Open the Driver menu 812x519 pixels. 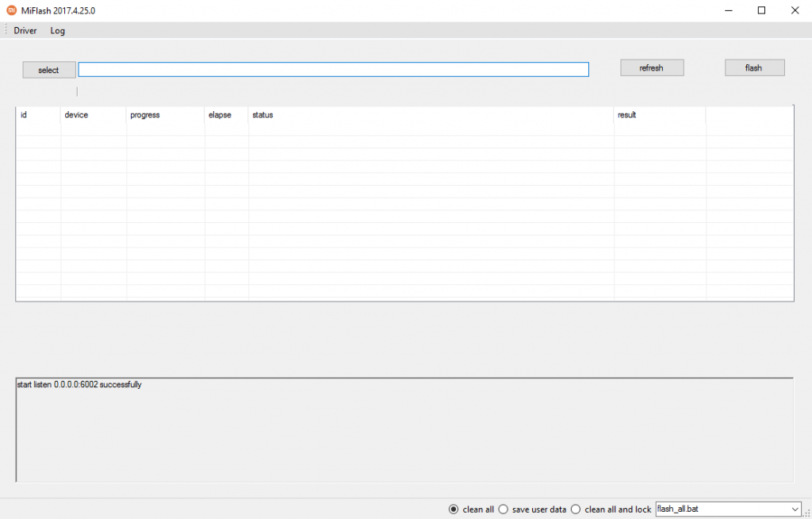(25, 31)
